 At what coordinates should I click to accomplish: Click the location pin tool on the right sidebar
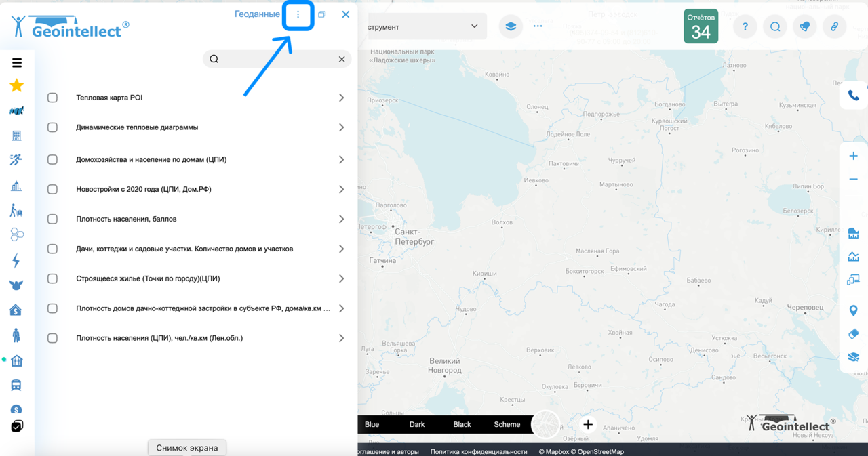pos(853,310)
